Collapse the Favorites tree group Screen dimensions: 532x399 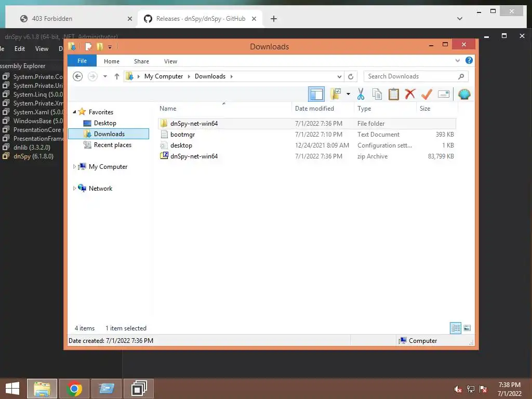74,112
